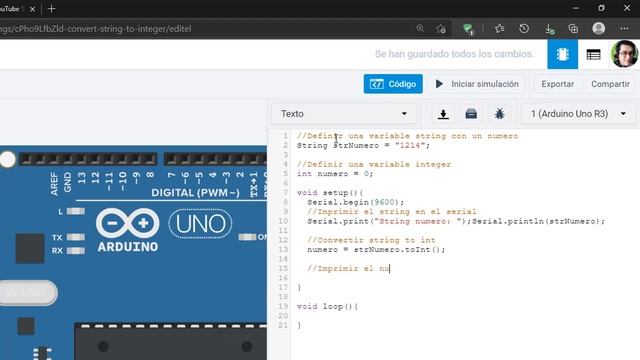Open the browser Favorites list icon
The width and height of the screenshot is (640, 360).
coord(499,29)
